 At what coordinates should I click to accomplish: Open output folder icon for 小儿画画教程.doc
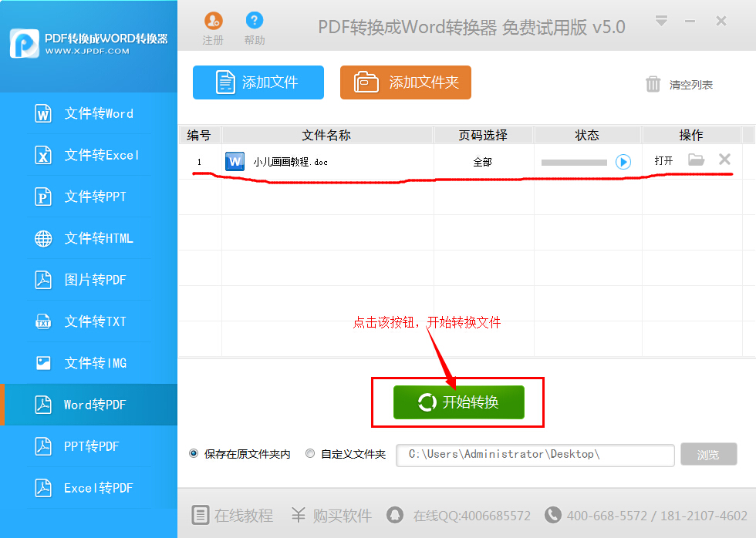tap(696, 160)
